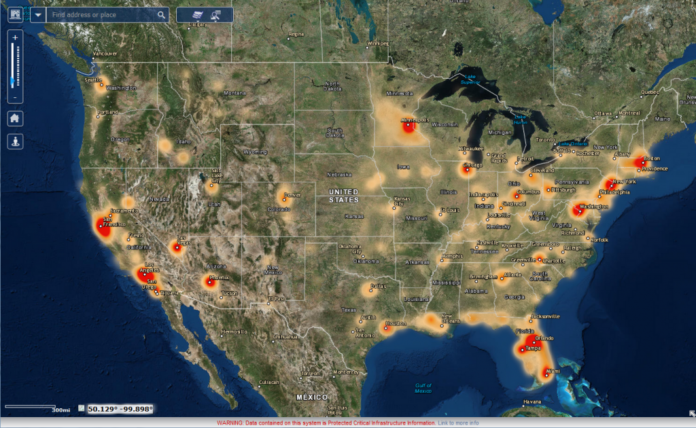
Task: Focus the Find address or place field
Action: click(x=102, y=16)
